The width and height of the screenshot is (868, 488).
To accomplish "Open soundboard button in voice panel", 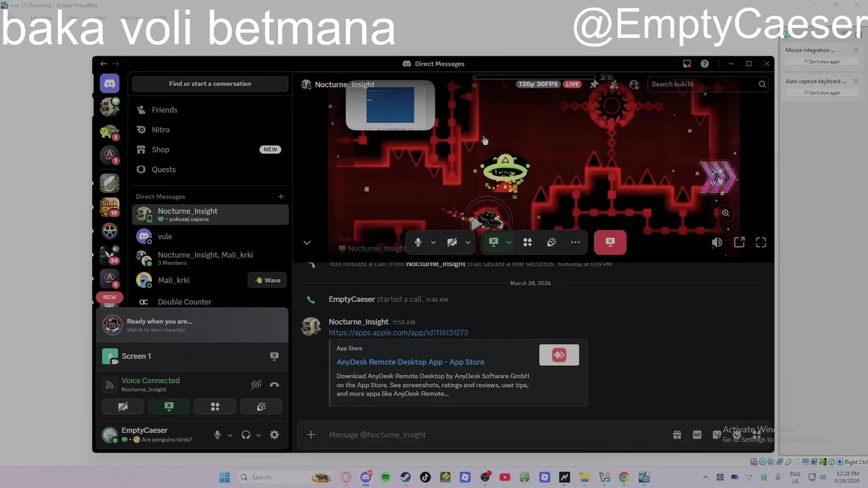I will point(261,407).
